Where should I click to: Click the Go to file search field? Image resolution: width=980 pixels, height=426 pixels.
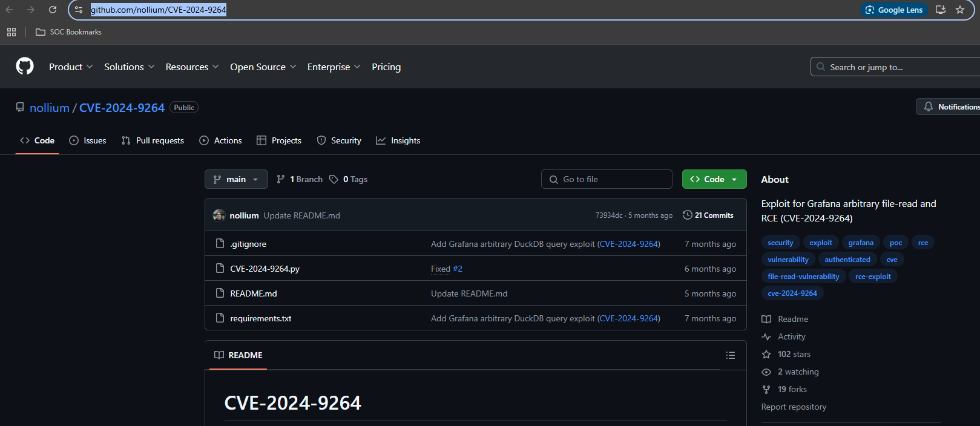coord(607,179)
